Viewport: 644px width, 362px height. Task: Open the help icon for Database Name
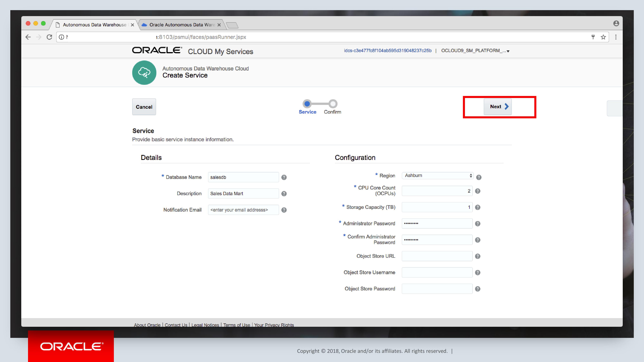284,177
